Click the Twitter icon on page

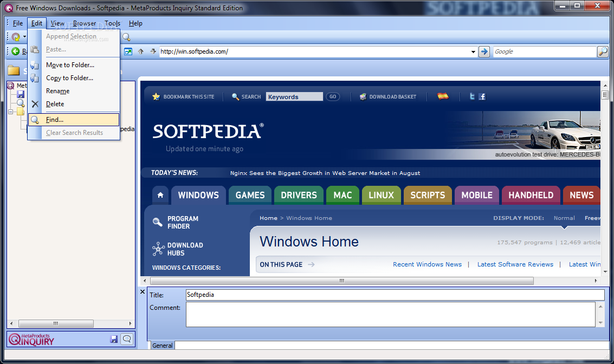472,96
